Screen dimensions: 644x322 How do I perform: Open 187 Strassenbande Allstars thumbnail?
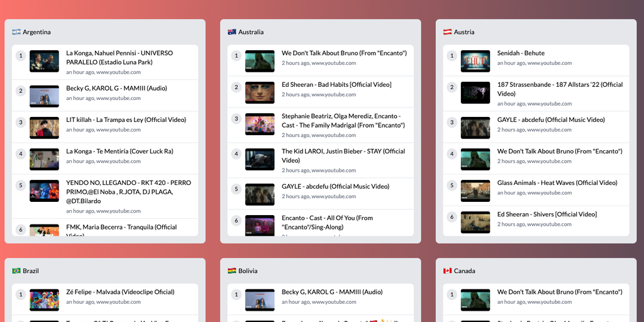coord(475,93)
